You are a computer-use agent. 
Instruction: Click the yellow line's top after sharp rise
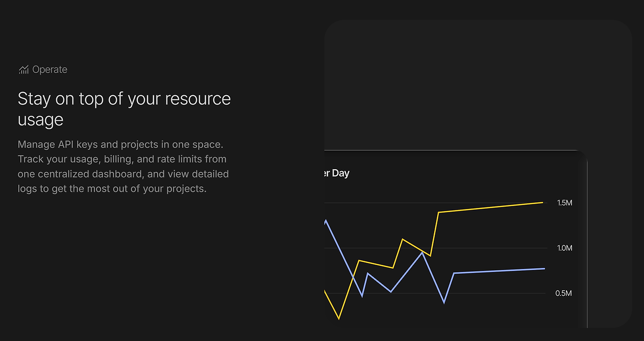(439, 213)
